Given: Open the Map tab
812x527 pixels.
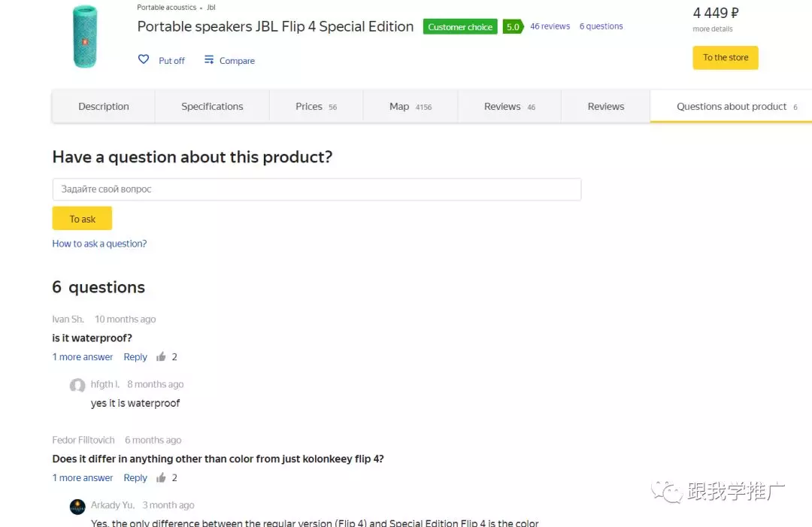Looking at the screenshot, I should tap(410, 107).
